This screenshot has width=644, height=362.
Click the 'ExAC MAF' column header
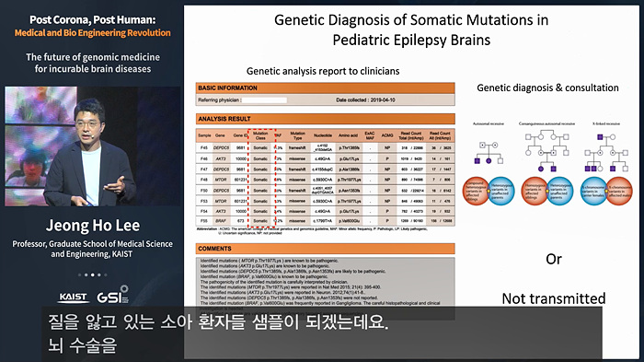pyautogui.click(x=370, y=135)
